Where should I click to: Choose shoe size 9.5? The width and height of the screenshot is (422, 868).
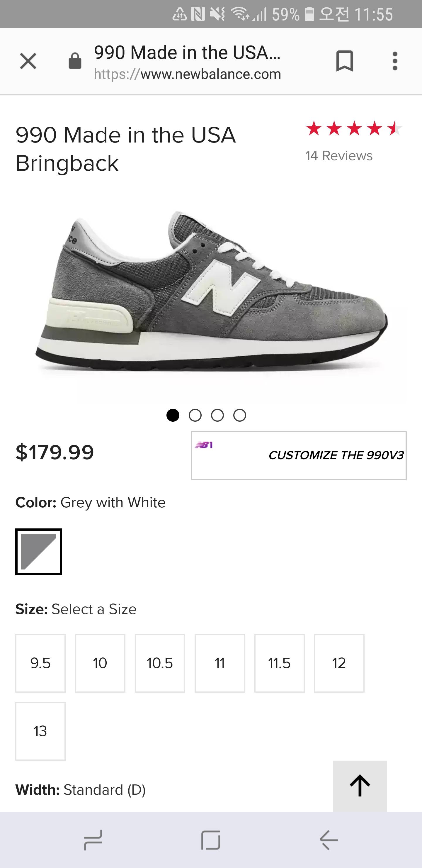40,663
